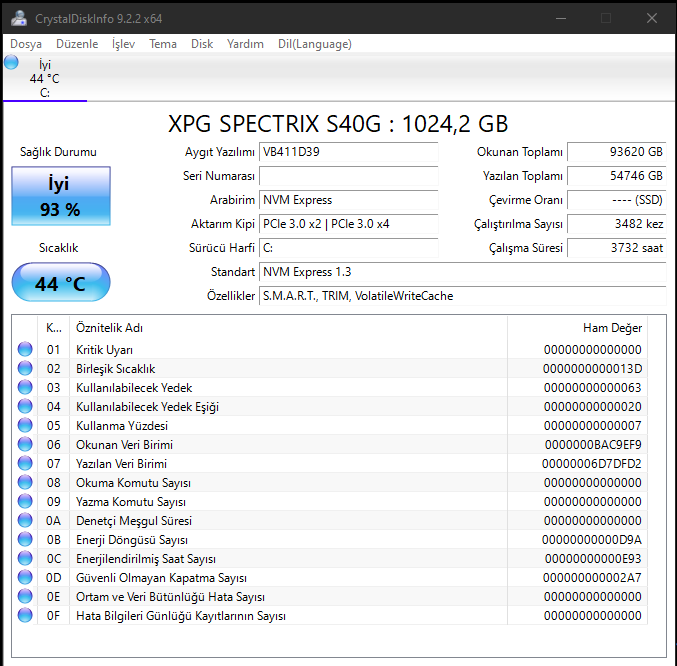Click the status orb for Okunan Veri Birimi
This screenshot has height=666, width=677.
[x=25, y=444]
